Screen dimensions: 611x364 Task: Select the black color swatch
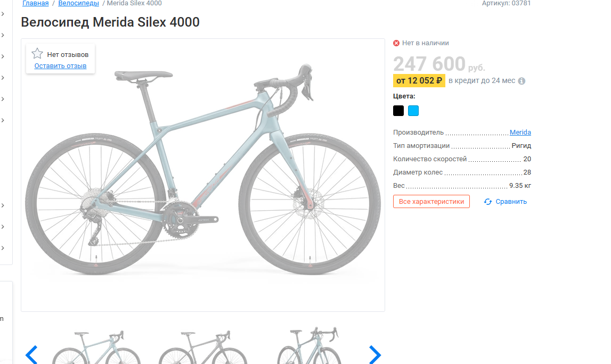[398, 111]
